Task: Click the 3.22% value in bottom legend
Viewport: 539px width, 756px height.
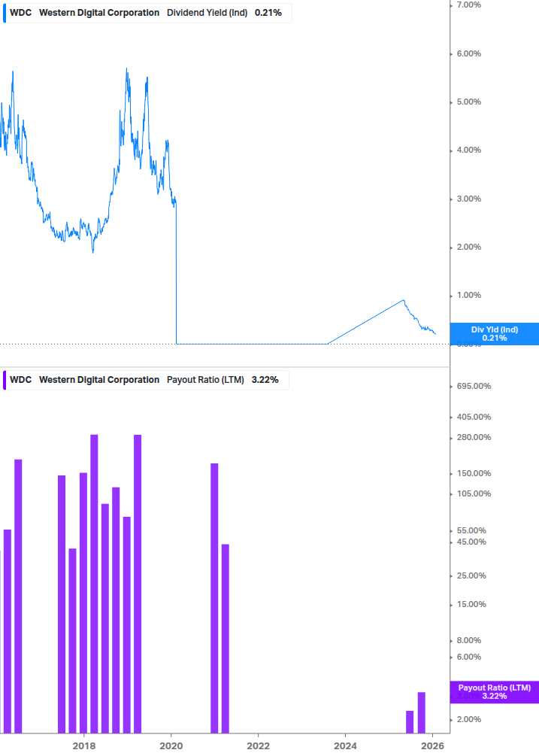Action: (x=265, y=380)
